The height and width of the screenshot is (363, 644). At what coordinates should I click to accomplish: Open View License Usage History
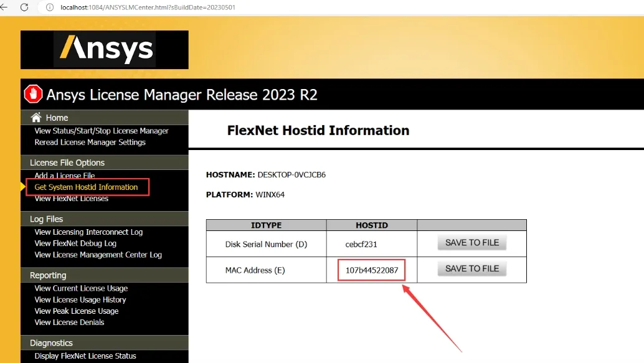tap(80, 299)
